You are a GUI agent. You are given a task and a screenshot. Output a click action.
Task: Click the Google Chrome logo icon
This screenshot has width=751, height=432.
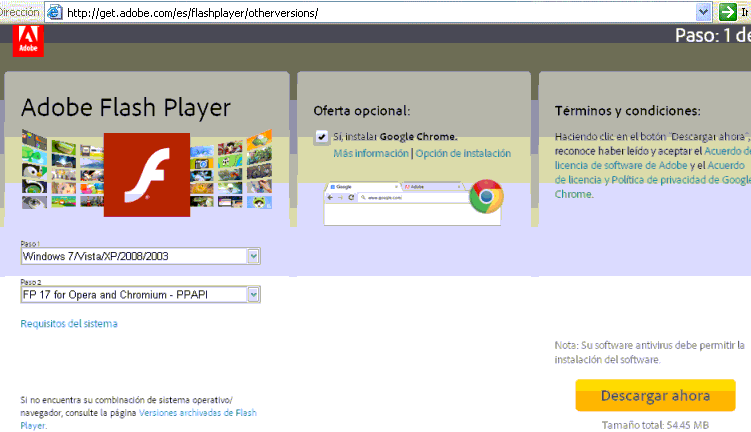[486, 196]
